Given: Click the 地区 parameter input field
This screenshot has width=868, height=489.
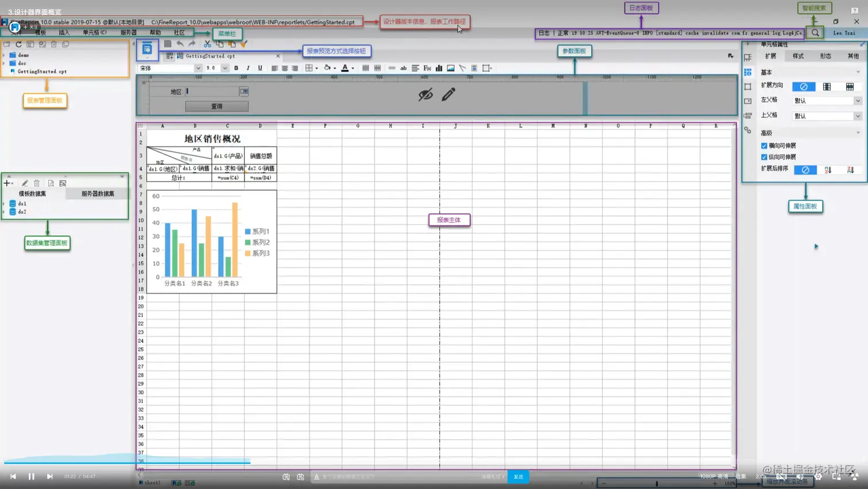Looking at the screenshot, I should tap(212, 91).
